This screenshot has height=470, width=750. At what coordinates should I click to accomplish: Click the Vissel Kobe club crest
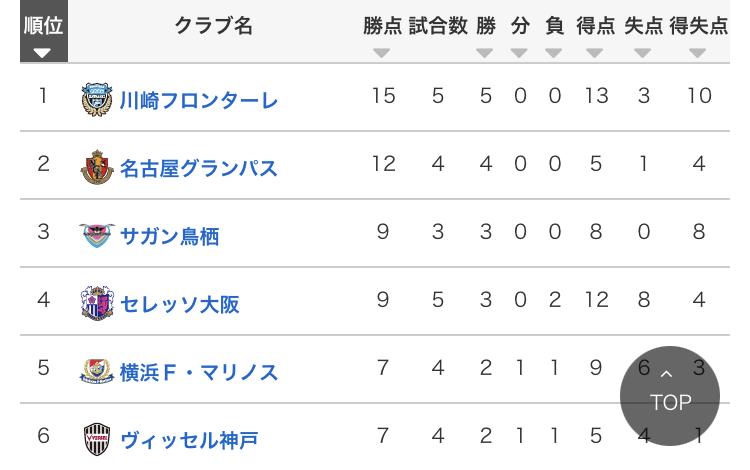(x=97, y=439)
